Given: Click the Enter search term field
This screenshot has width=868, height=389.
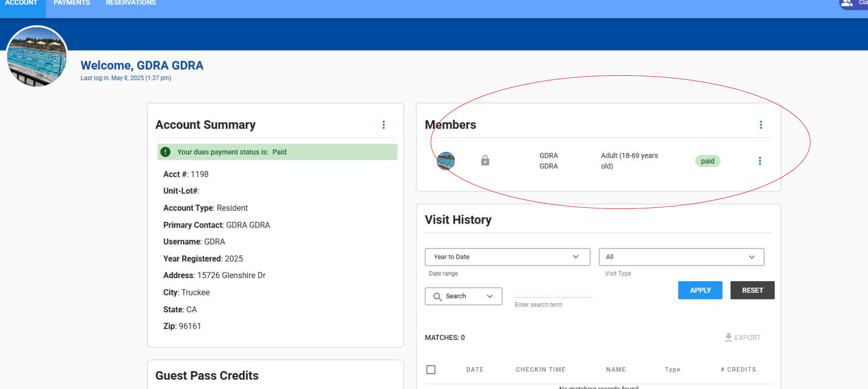Looking at the screenshot, I should (553, 293).
